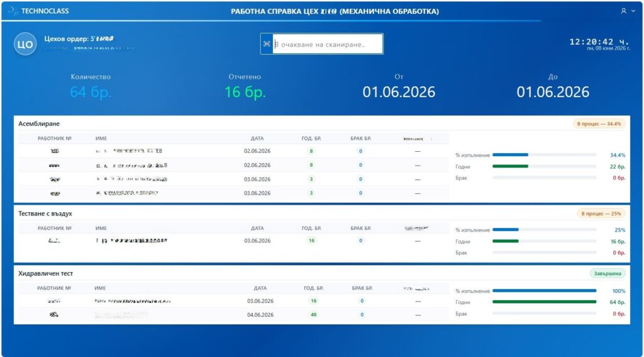Screen dimensions: 644x357
Task: Click Тестване с въздух Годни progress bar
Action: (544, 241)
